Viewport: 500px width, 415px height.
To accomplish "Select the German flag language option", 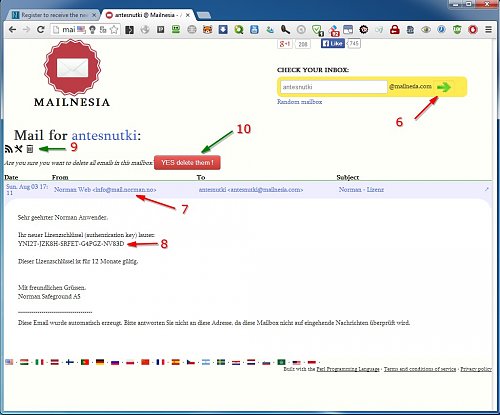I will tap(100, 362).
